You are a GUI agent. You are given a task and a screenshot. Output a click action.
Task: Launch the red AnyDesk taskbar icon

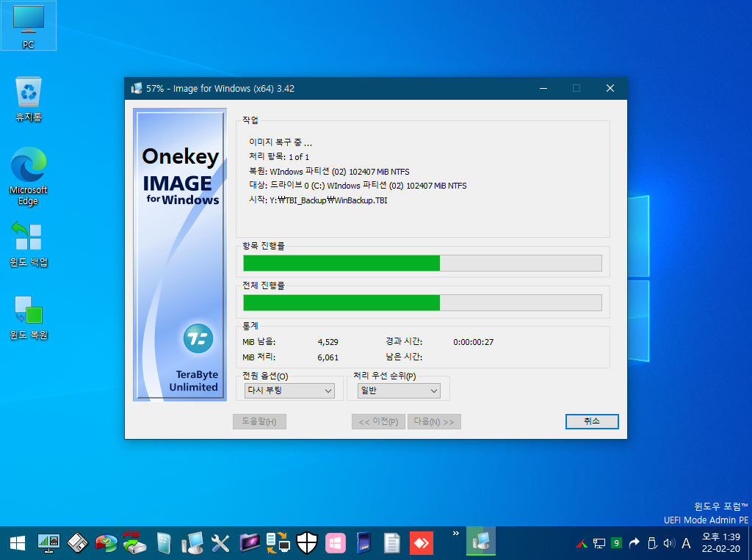click(422, 543)
